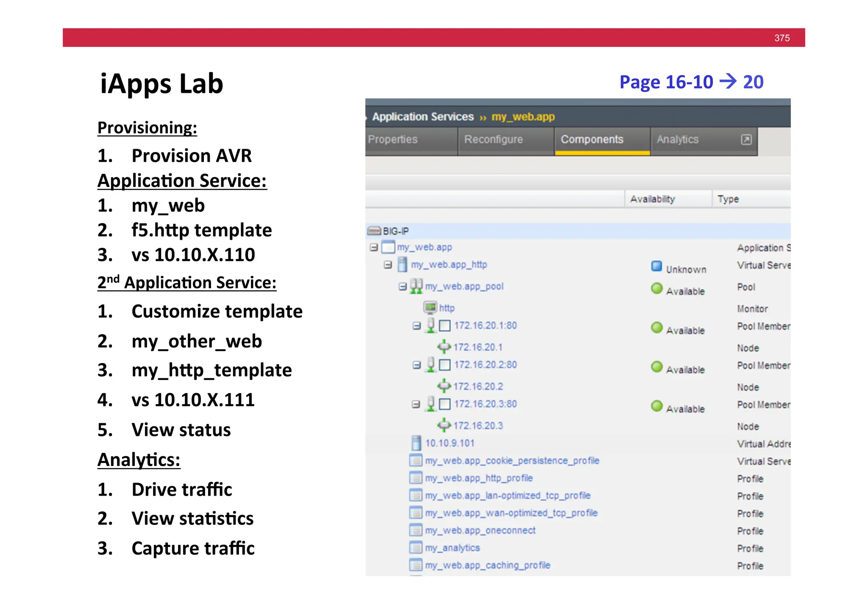The image size is (868, 613).
Task: Click the cookie persistence profile icon
Action: [416, 460]
